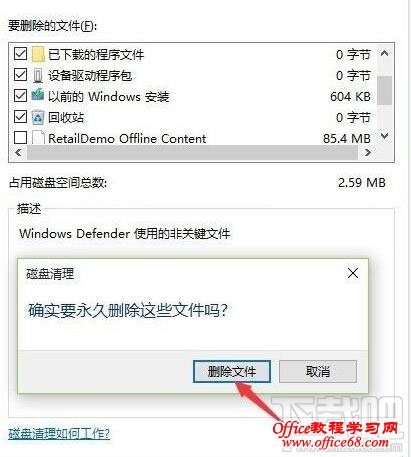Click the file list scroll up arrow
The height and width of the screenshot is (457, 411).
[384, 53]
